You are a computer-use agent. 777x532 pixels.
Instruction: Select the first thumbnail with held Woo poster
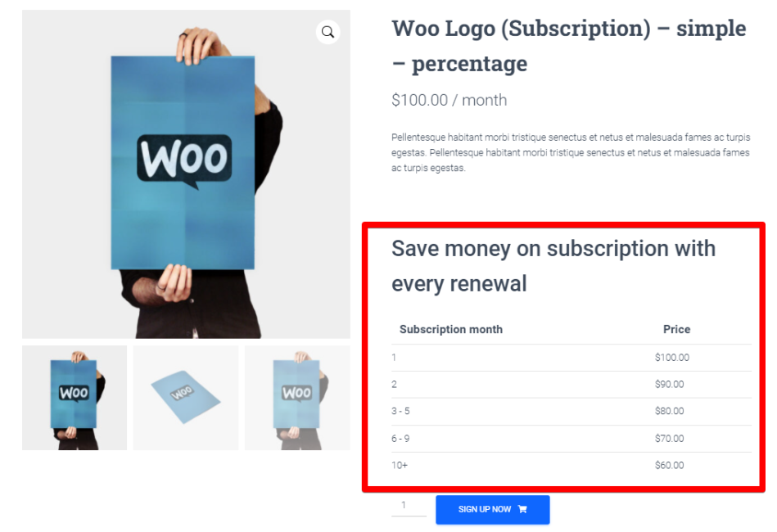pyautogui.click(x=75, y=398)
